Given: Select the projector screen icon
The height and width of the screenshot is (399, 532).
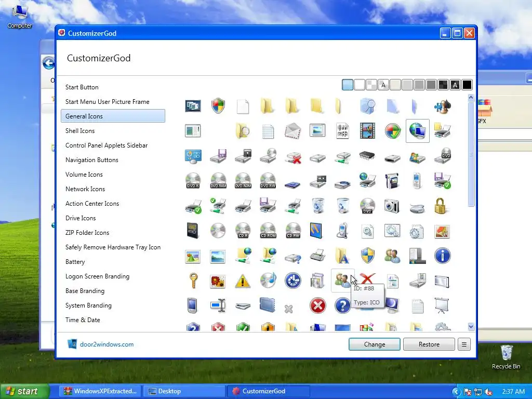Looking at the screenshot, I should pyautogui.click(x=443, y=305).
